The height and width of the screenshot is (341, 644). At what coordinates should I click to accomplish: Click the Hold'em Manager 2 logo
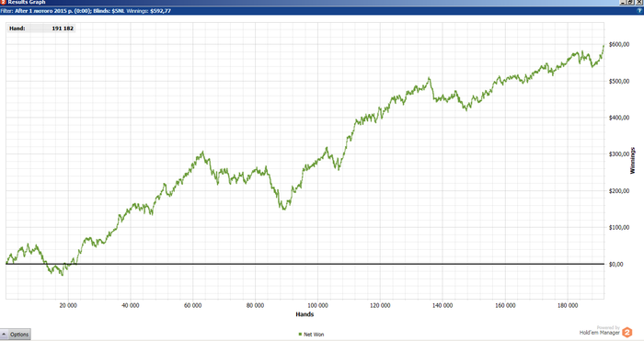pyautogui.click(x=627, y=332)
